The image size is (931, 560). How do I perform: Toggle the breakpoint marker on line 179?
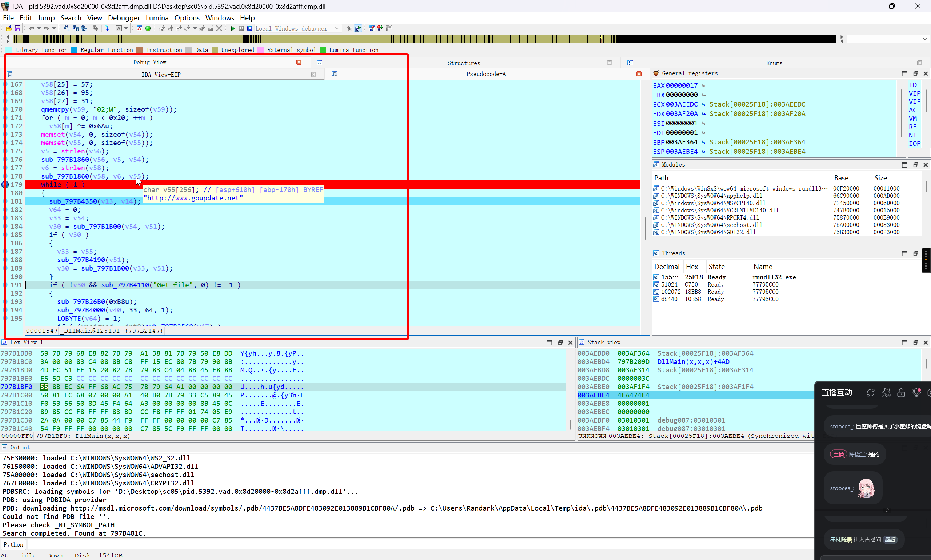(x=5, y=184)
